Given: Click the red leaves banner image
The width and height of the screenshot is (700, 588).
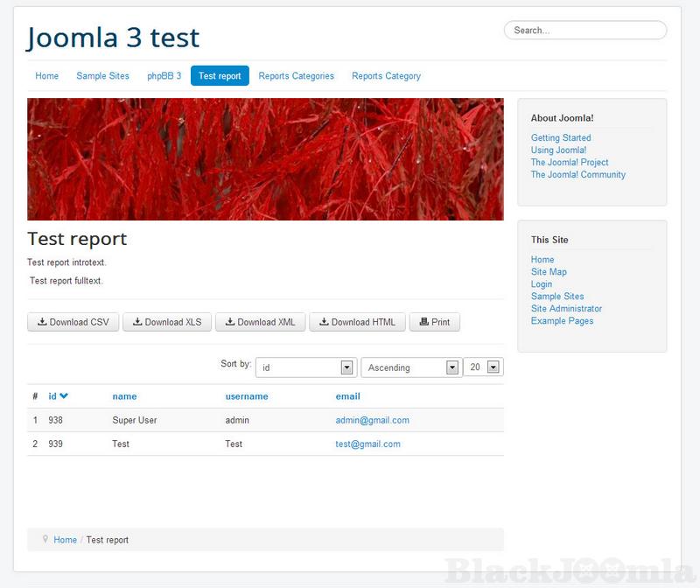Looking at the screenshot, I should coord(265,158).
